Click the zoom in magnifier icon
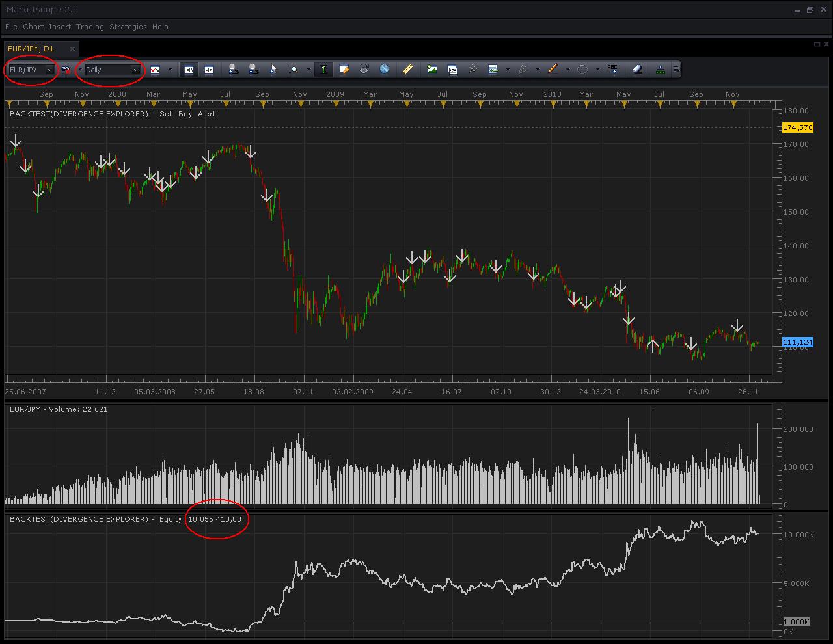 [x=234, y=70]
